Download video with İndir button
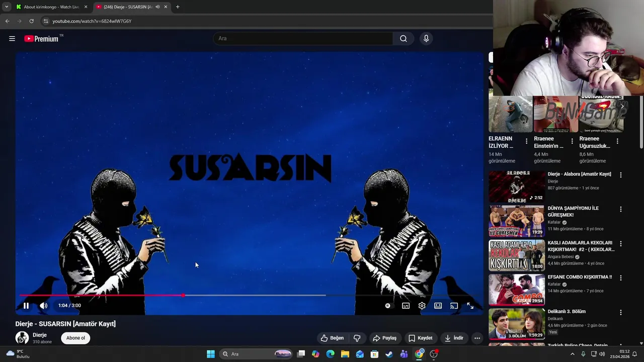The height and width of the screenshot is (362, 644). pos(453,338)
